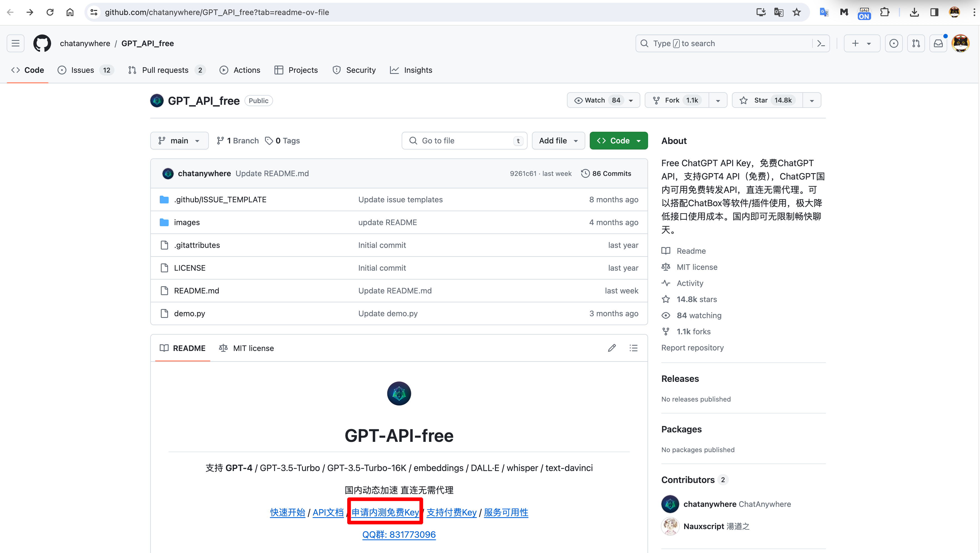This screenshot has width=980, height=553.
Task: Open the command palette icon in search bar
Action: pyautogui.click(x=821, y=43)
